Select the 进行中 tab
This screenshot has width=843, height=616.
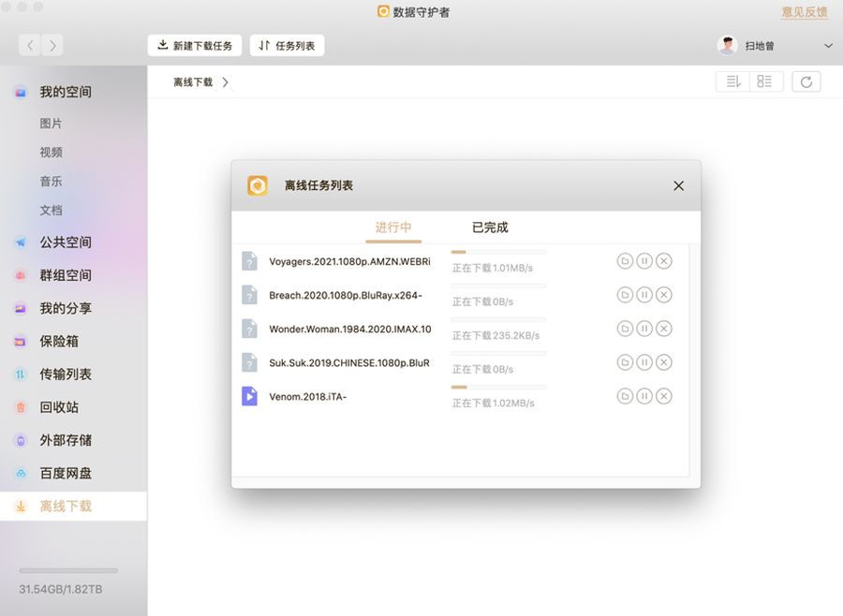click(x=393, y=227)
